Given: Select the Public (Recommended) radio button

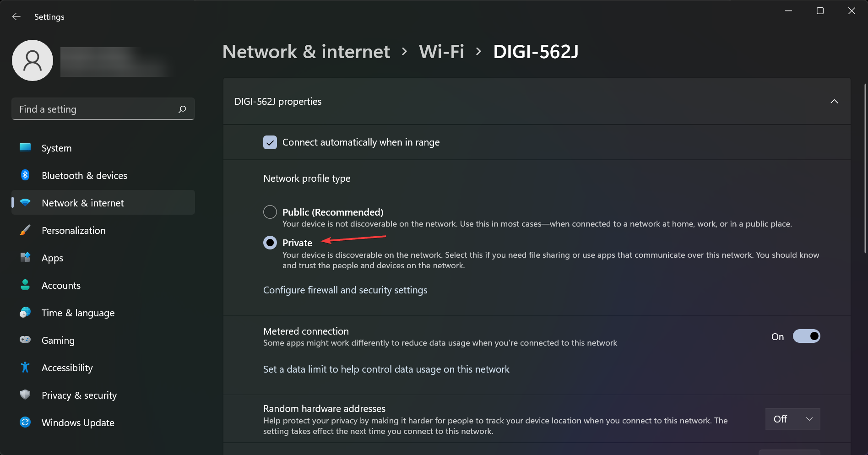Looking at the screenshot, I should (270, 212).
